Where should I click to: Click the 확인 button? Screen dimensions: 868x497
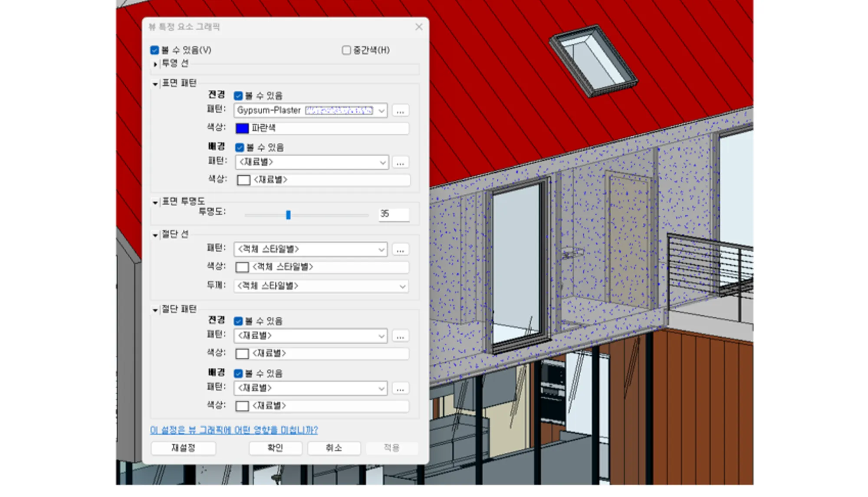point(275,448)
